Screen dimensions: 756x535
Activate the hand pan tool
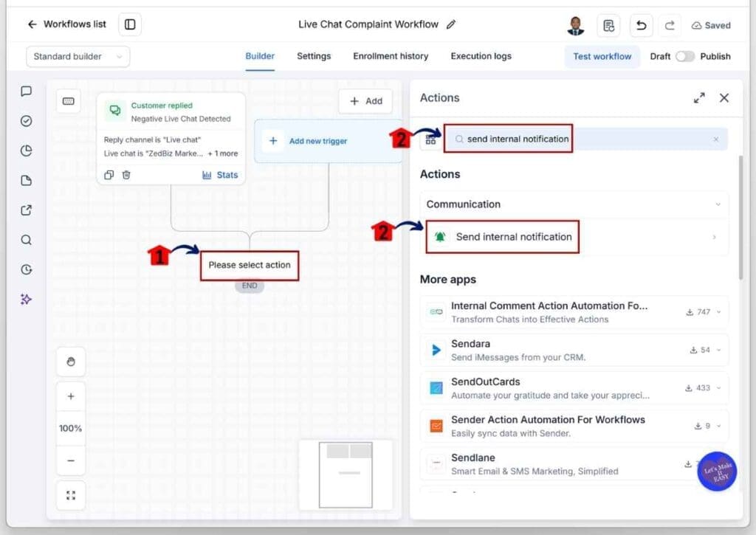click(x=71, y=362)
